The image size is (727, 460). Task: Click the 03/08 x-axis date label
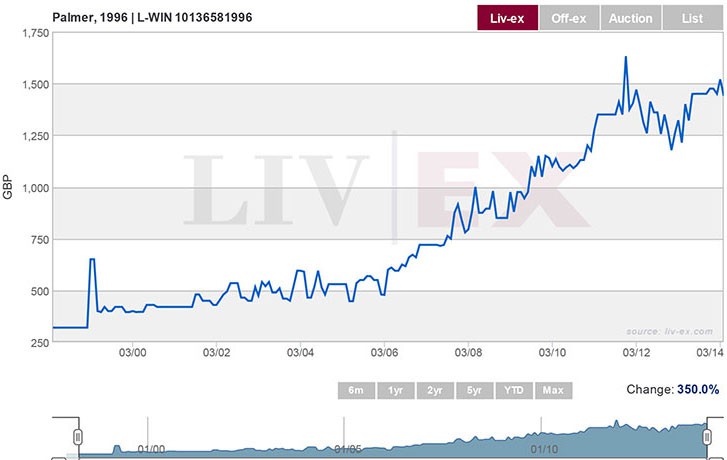tap(468, 353)
